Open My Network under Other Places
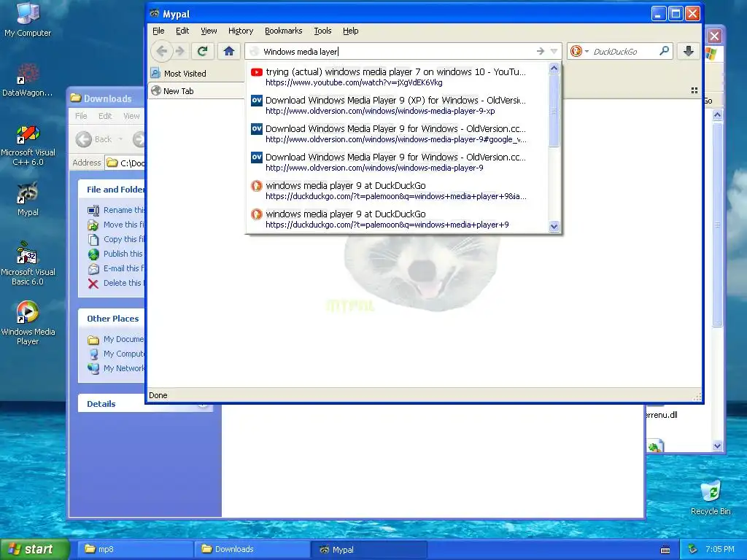Screen dimensions: 747x560 (x=116, y=368)
